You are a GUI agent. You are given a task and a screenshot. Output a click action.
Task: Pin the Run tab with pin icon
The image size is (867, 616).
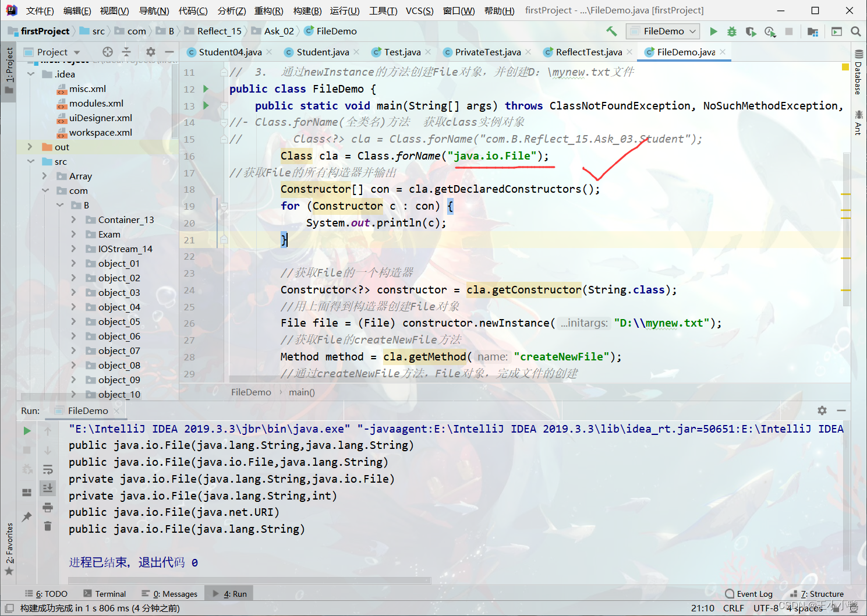(27, 516)
